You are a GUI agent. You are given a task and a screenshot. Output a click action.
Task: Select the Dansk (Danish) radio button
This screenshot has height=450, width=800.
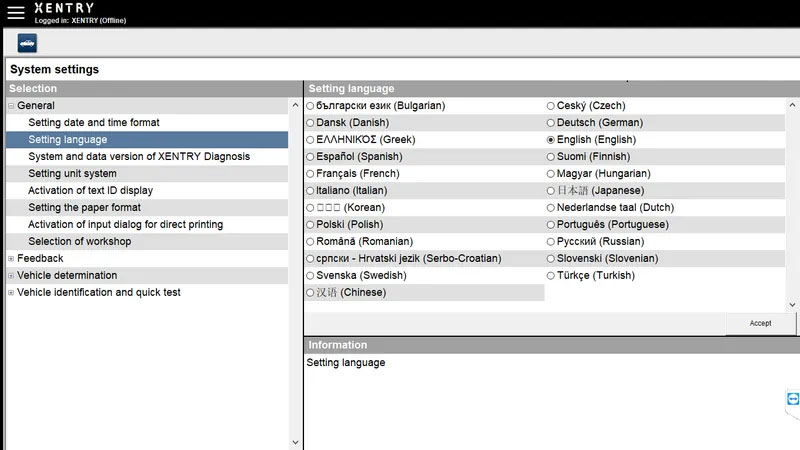(x=310, y=123)
